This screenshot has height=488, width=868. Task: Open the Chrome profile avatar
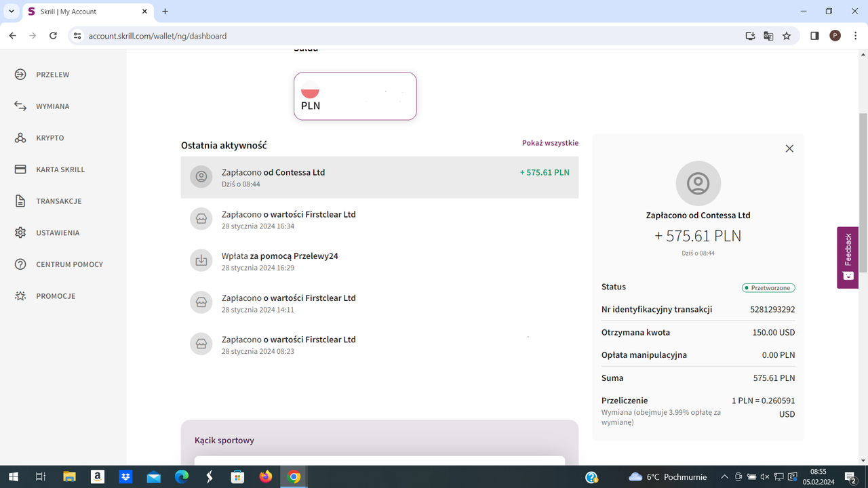point(835,36)
